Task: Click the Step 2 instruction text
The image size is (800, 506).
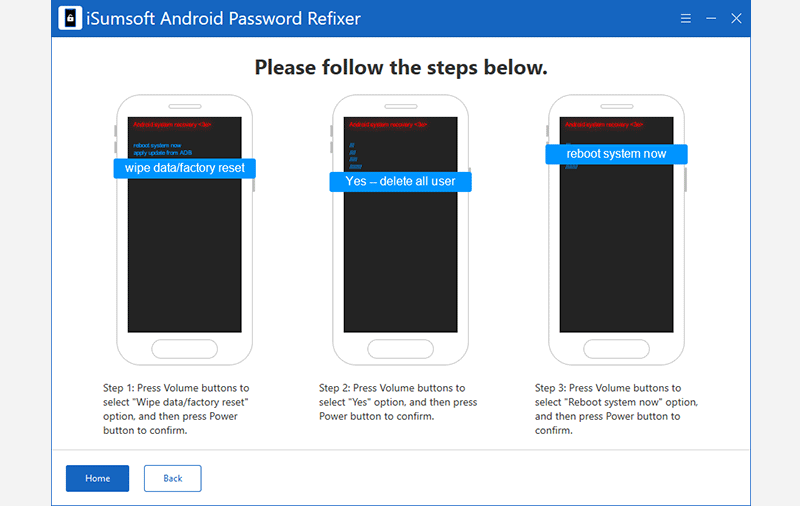Action: (x=398, y=402)
